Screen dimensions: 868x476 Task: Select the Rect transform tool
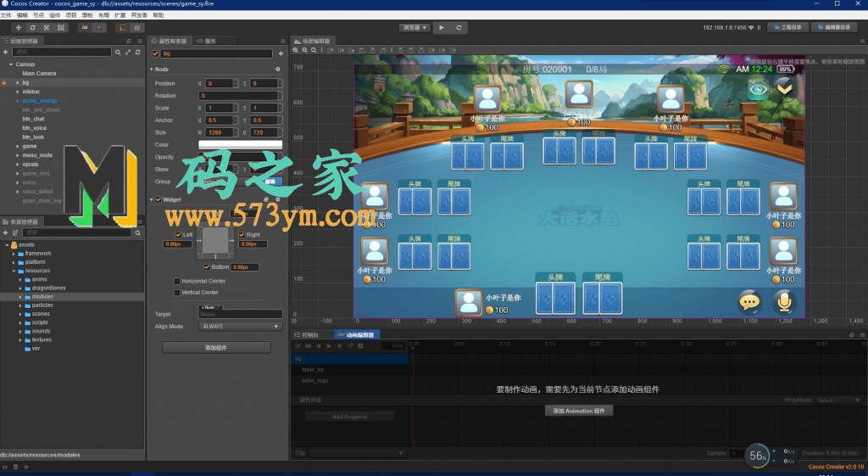coord(61,28)
